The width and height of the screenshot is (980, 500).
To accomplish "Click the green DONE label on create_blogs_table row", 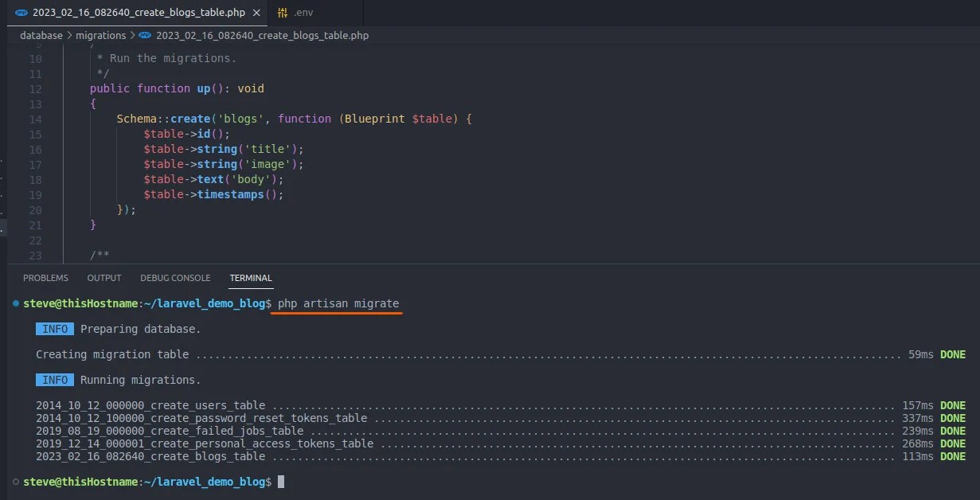I will (x=953, y=456).
